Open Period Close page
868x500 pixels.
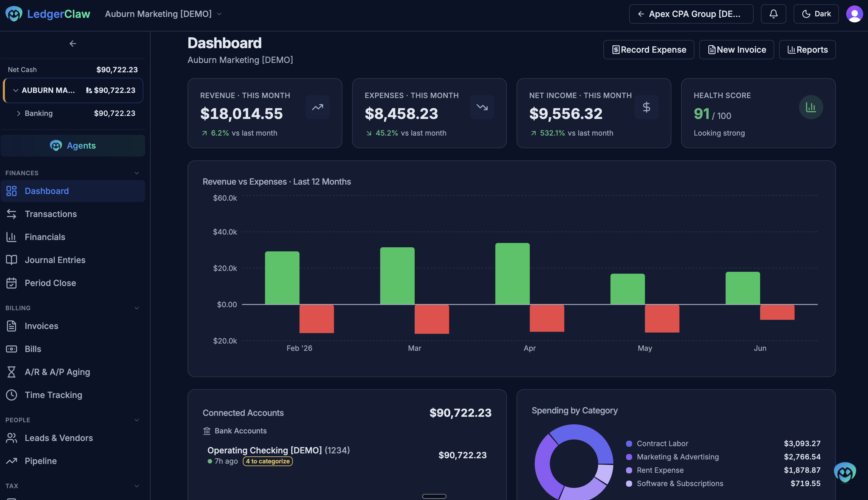(x=73, y=283)
